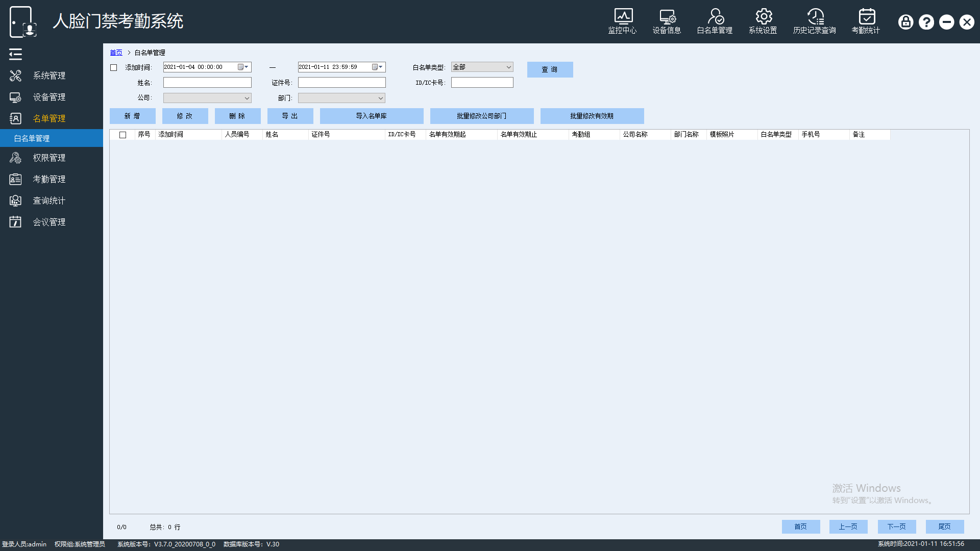Open the end date calendar dropdown
The height and width of the screenshot is (551, 980).
click(378, 67)
